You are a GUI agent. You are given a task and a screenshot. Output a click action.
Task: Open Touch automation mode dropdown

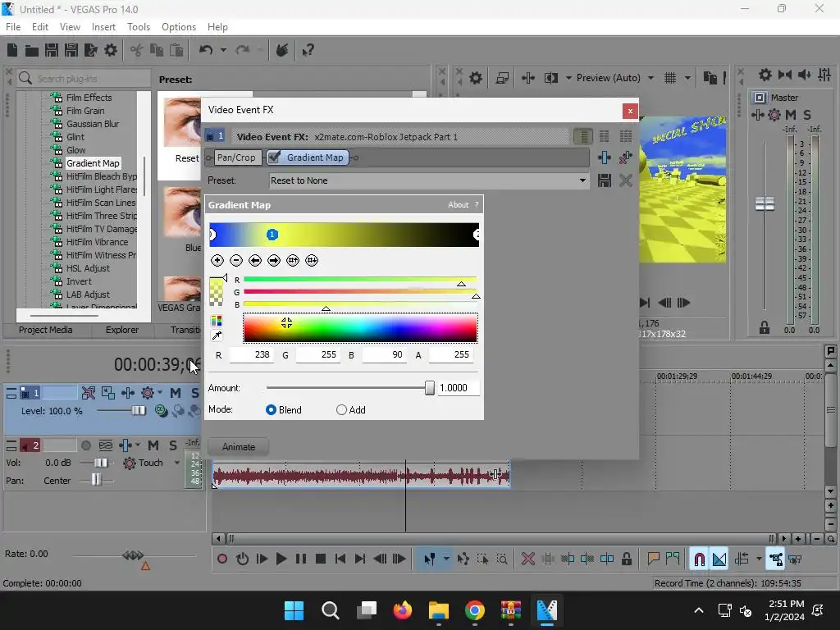(x=177, y=463)
